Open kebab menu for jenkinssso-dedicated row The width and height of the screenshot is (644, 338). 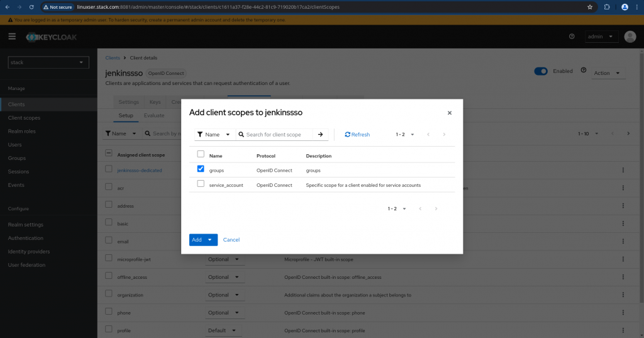click(623, 170)
